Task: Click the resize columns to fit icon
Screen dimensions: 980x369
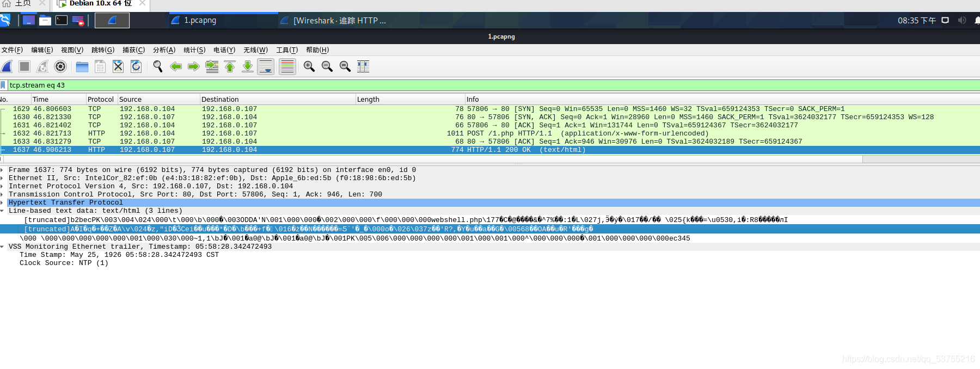Action: (x=363, y=66)
